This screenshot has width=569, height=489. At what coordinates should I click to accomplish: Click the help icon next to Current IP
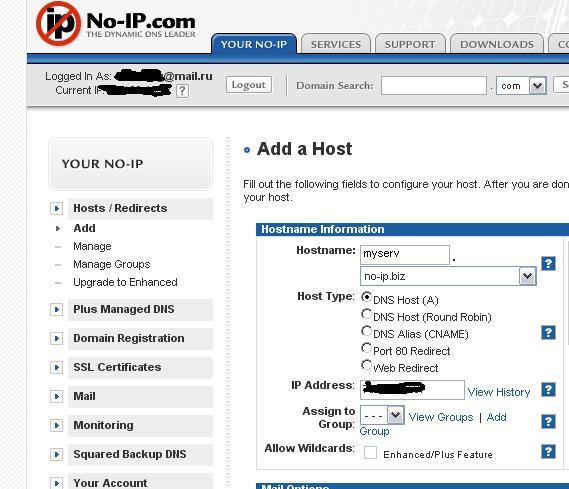click(182, 91)
